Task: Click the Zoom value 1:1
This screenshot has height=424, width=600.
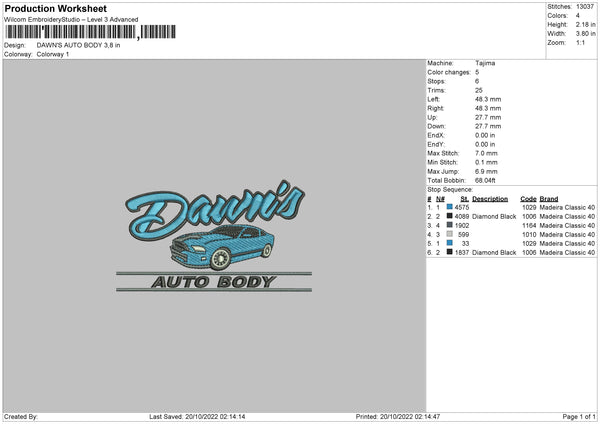Action: (580, 42)
